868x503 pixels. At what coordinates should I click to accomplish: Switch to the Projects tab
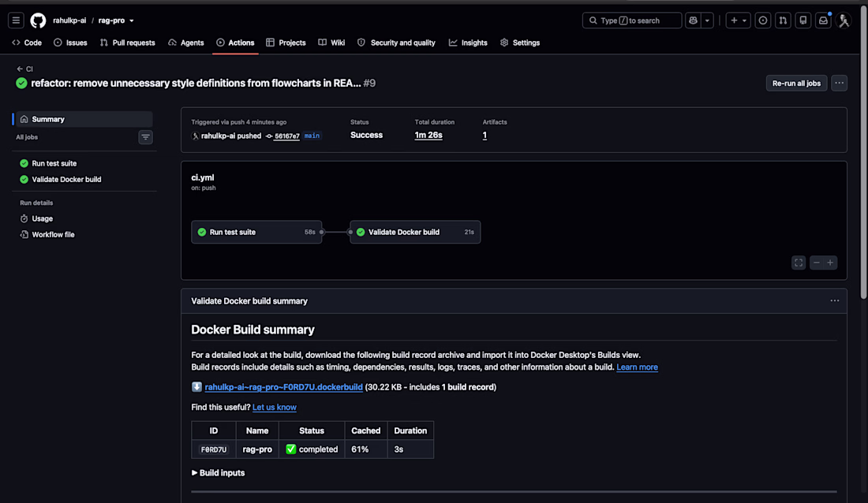[x=286, y=43]
